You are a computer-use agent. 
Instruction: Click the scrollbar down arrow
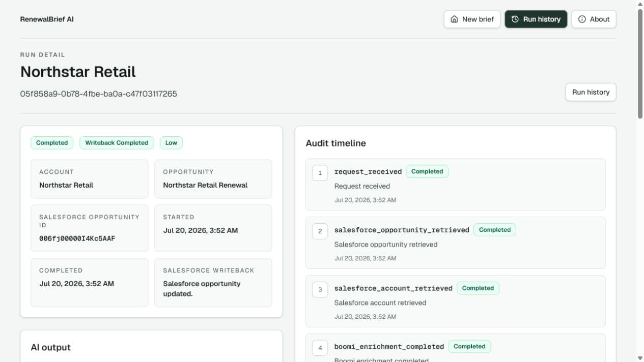pos(640,358)
